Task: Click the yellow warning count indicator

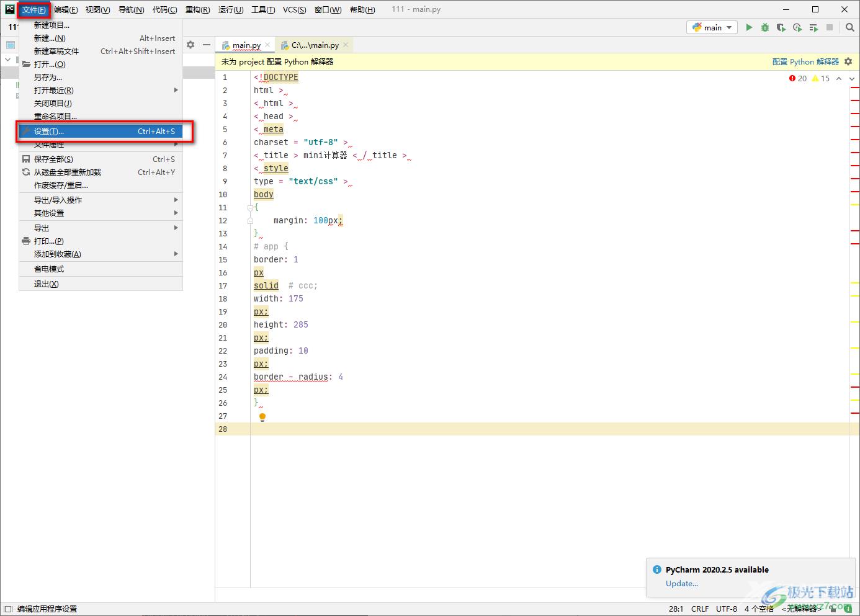Action: click(x=821, y=78)
